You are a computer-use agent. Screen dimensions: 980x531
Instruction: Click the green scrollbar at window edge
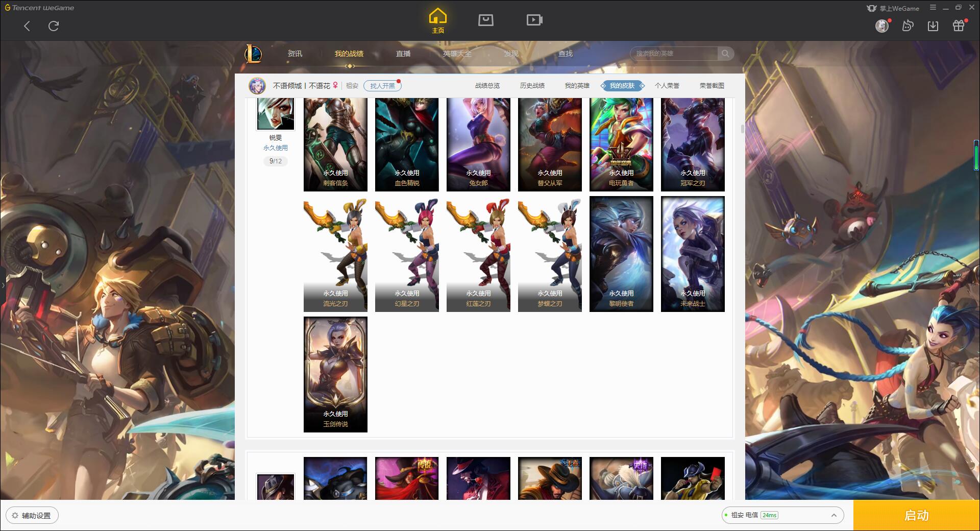click(976, 155)
